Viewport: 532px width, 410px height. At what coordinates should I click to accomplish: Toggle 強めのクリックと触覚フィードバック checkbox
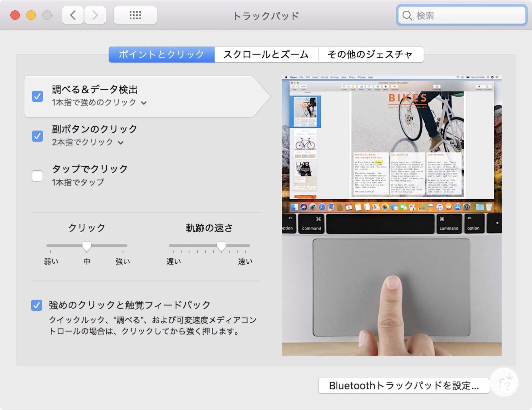tap(36, 305)
